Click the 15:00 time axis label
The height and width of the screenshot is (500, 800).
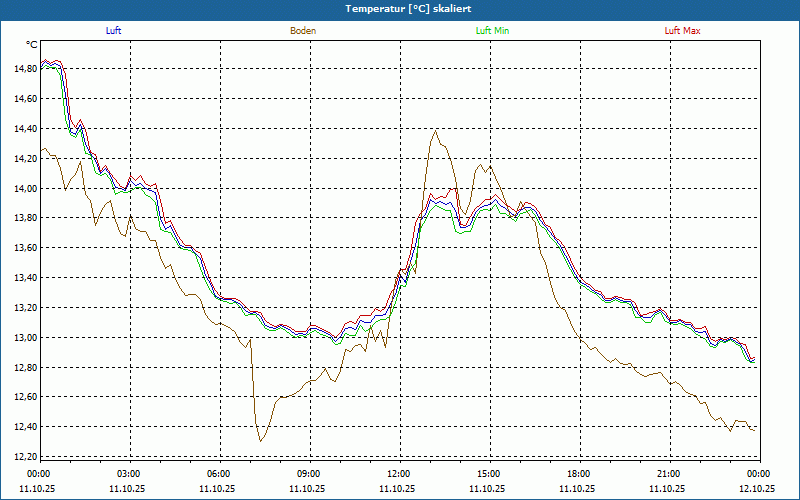click(489, 474)
